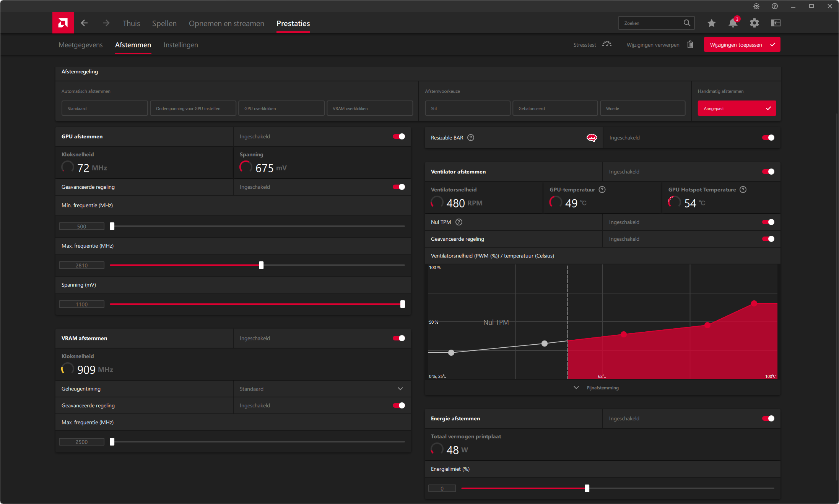Click the Max. frequentie GPU slider handle
Viewport: 839px width, 504px height.
coord(261,265)
